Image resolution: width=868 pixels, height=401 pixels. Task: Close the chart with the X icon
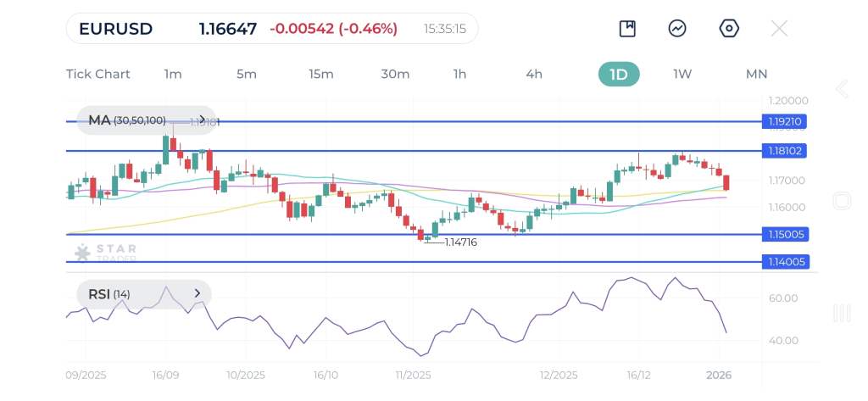pos(779,28)
